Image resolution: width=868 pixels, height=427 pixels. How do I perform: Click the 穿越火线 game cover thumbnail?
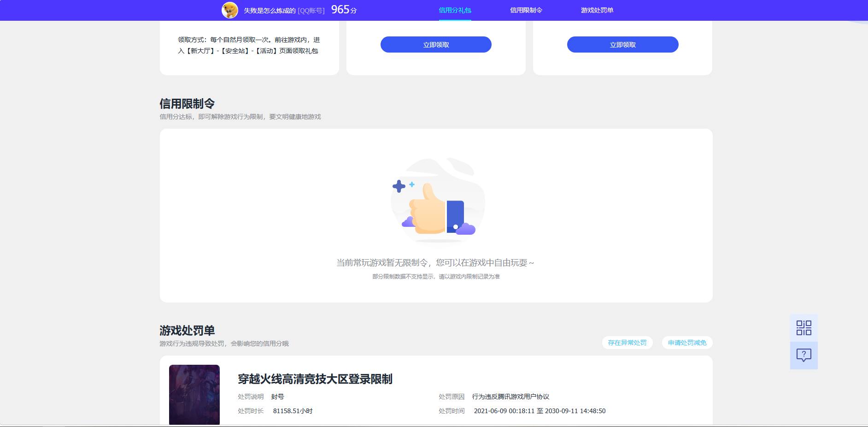pyautogui.click(x=194, y=395)
